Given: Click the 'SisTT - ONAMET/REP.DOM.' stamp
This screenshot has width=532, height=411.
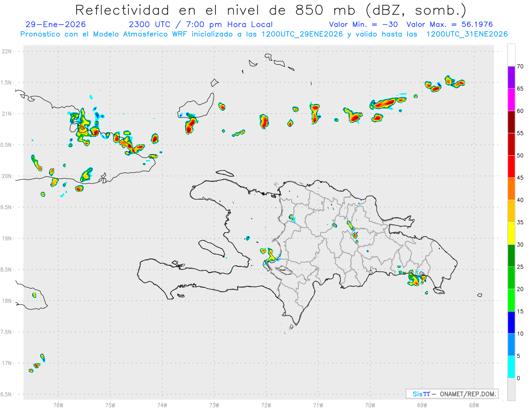Looking at the screenshot, I should [x=452, y=394].
